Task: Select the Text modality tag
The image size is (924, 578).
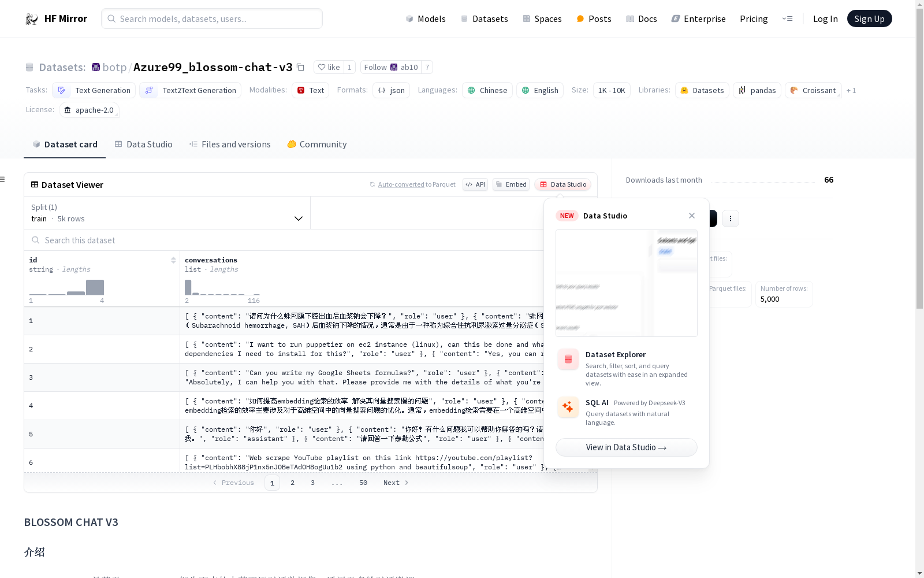Action: (x=311, y=90)
